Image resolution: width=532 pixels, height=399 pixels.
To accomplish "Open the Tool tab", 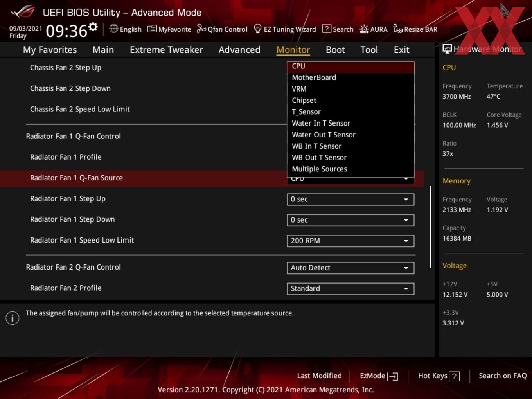I will [x=369, y=50].
